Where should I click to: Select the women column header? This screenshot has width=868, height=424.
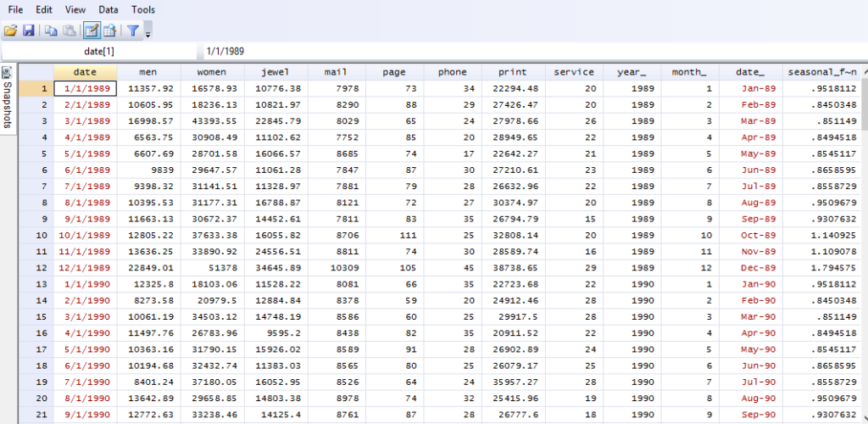[x=212, y=72]
